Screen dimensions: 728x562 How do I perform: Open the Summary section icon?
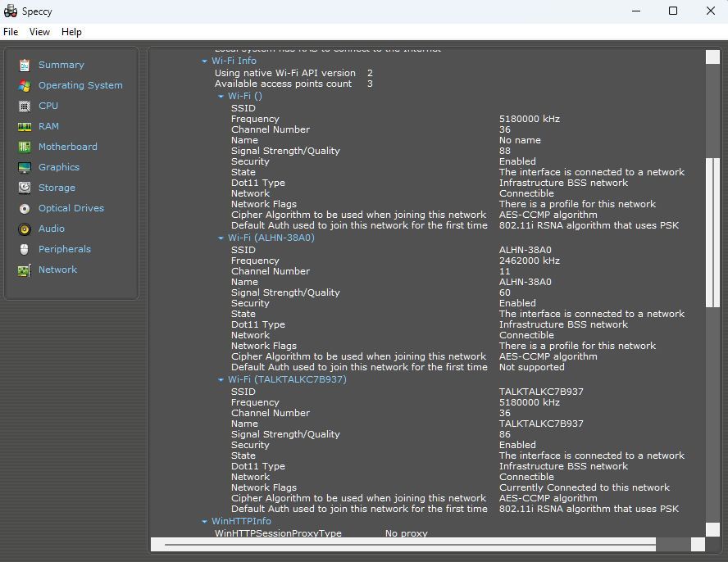coord(25,65)
